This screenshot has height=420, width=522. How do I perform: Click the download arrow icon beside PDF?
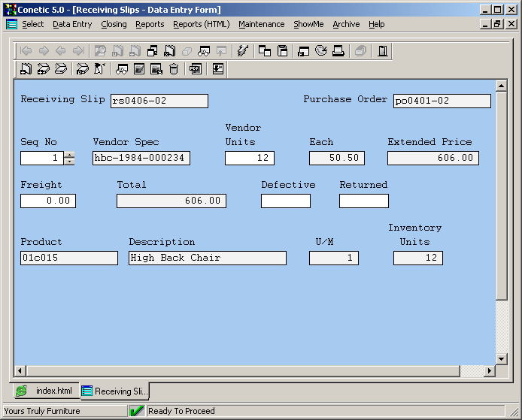[x=218, y=69]
